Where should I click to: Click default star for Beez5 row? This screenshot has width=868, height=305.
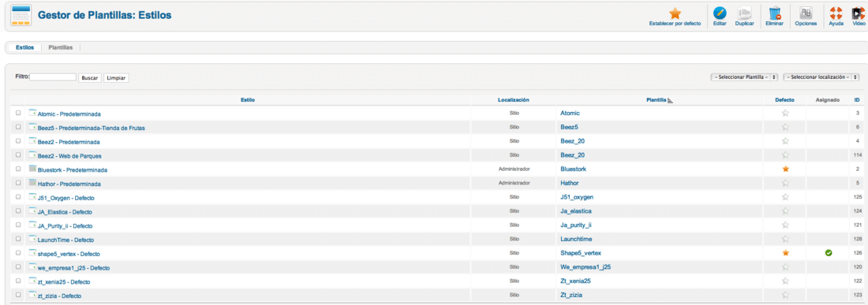tap(785, 127)
